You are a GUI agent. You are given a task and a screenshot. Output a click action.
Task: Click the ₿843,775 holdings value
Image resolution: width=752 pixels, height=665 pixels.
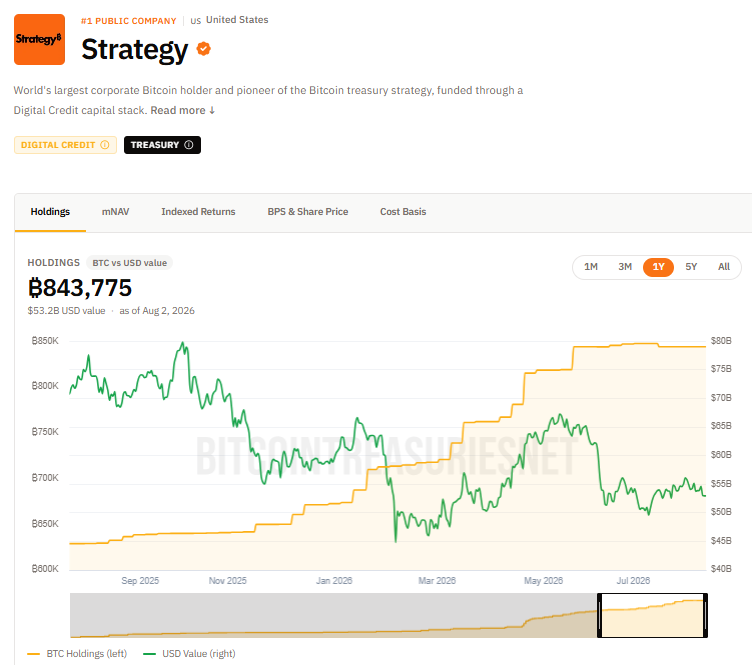click(80, 288)
